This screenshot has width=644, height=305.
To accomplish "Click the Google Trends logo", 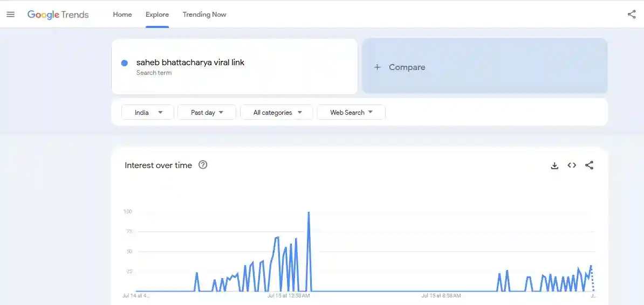I will pyautogui.click(x=58, y=15).
